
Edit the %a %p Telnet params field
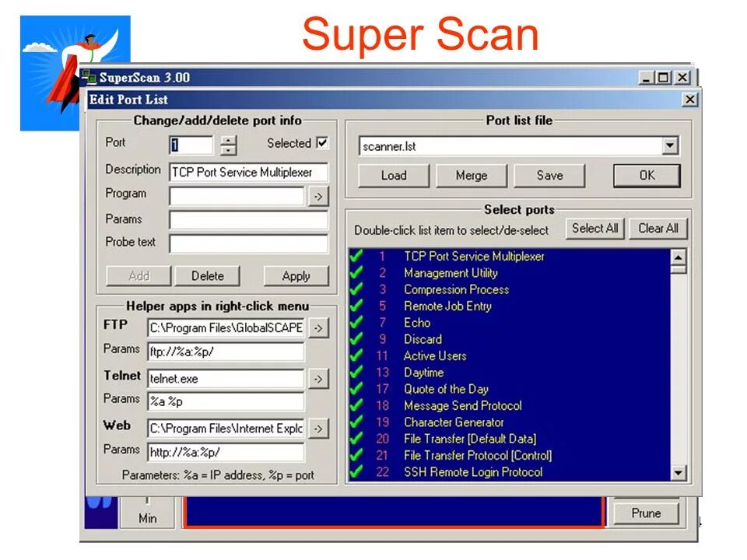click(226, 401)
